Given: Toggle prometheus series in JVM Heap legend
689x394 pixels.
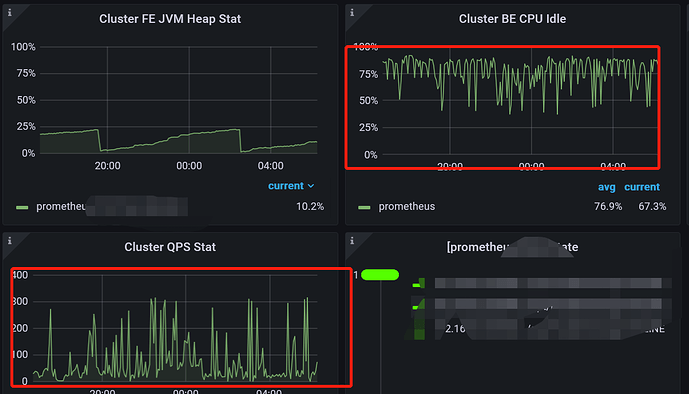Looking at the screenshot, I should 61,206.
